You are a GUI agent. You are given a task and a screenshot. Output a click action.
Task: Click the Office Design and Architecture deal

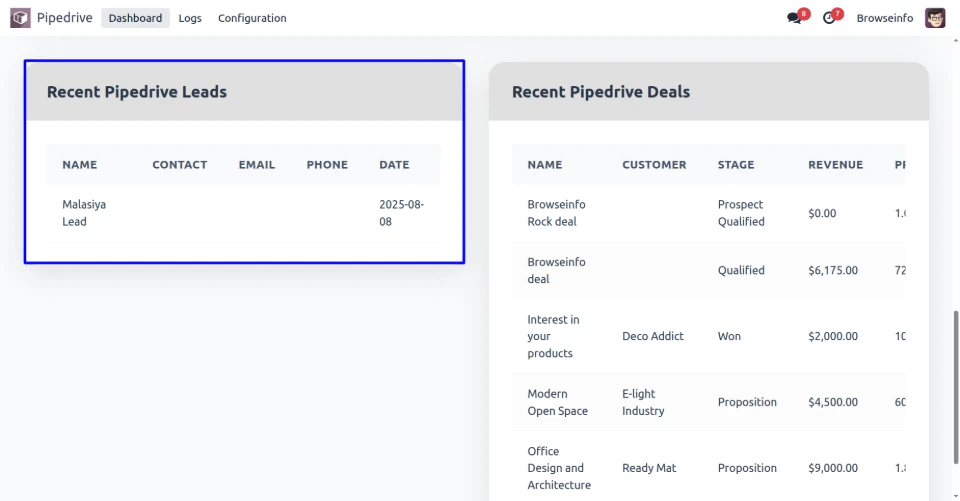pyautogui.click(x=559, y=468)
